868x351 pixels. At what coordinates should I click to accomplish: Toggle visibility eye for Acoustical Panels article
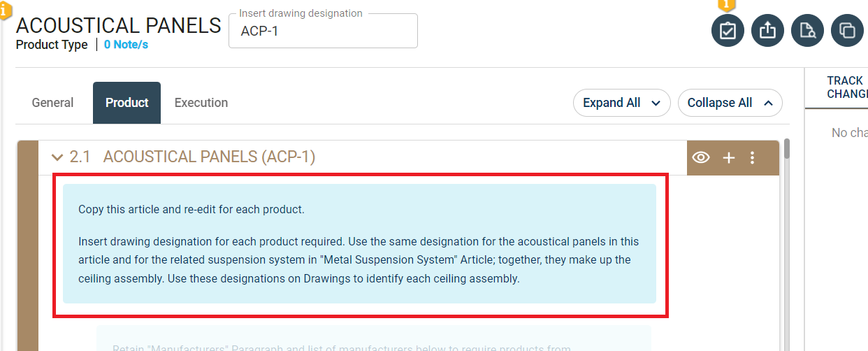(700, 158)
